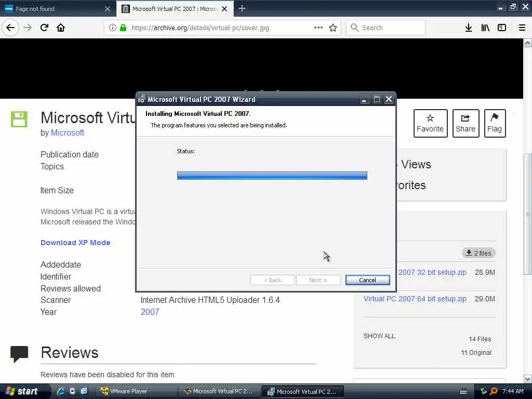Minimize the Virtual PC 2007 Wizard window
532x399 pixels.
point(364,99)
